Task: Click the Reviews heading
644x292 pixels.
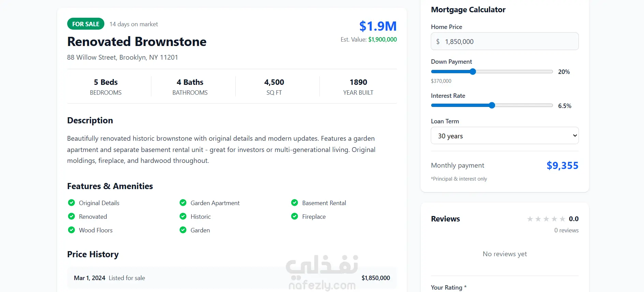Action: point(445,219)
